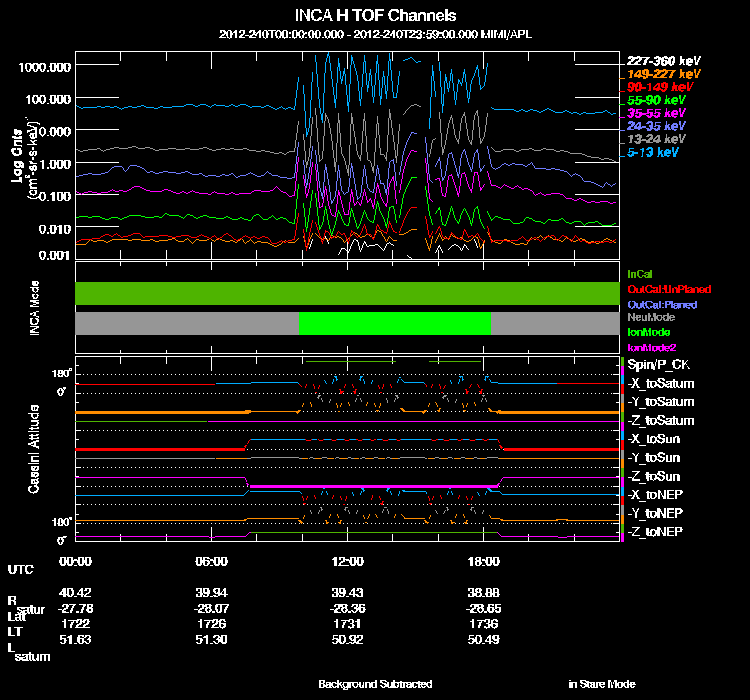Click the local time value 1736
Screen dimensions: 750x700
(484, 624)
